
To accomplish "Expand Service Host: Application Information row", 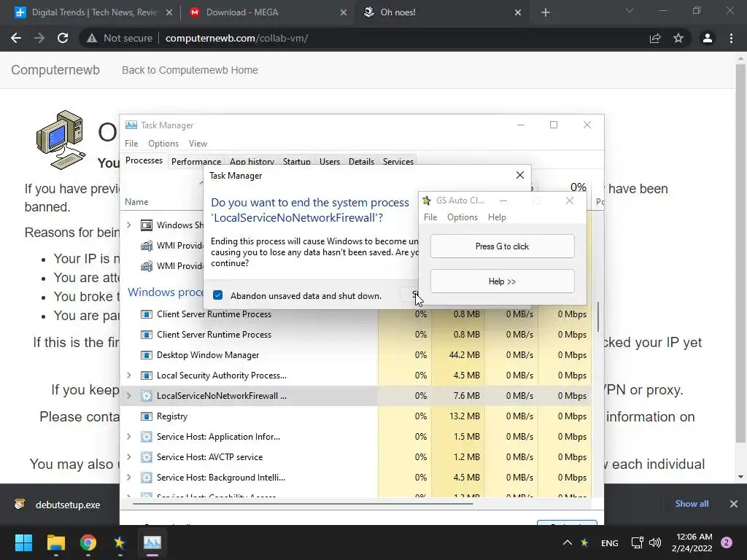I will (128, 436).
